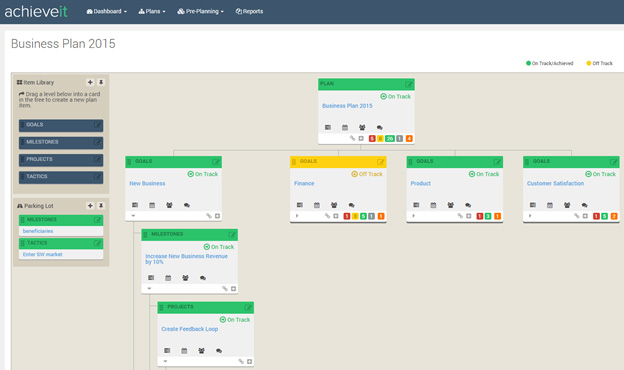Open the Create Feedback Loop project
Image resolution: width=624 pixels, height=370 pixels.
[x=189, y=329]
